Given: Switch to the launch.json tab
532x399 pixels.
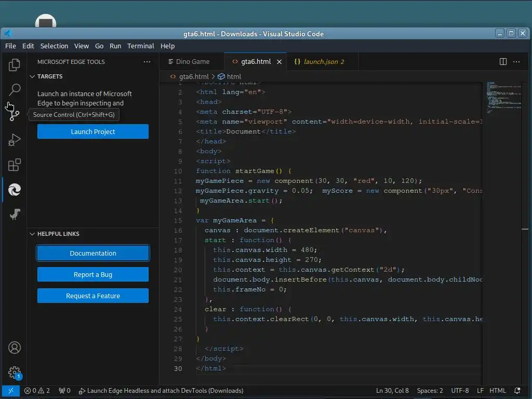Looking at the screenshot, I should 322,62.
